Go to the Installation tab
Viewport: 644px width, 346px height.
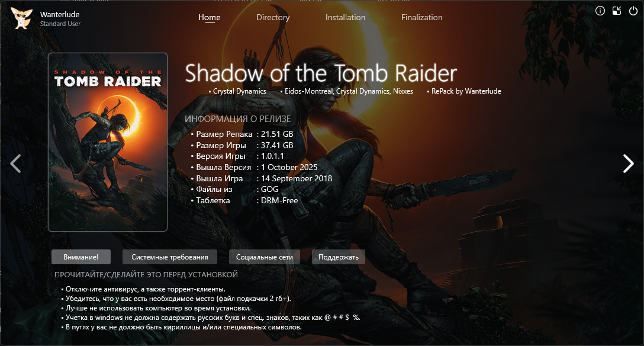click(x=346, y=17)
